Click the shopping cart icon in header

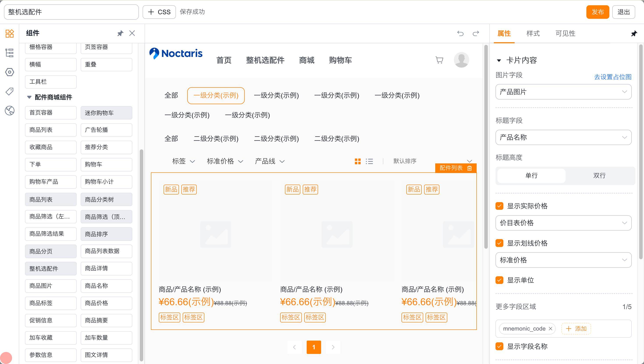point(439,60)
